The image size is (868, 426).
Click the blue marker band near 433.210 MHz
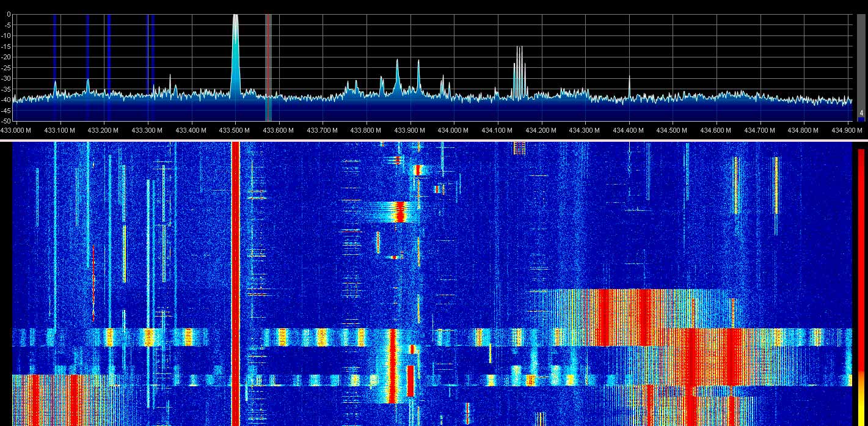pyautogui.click(x=109, y=61)
